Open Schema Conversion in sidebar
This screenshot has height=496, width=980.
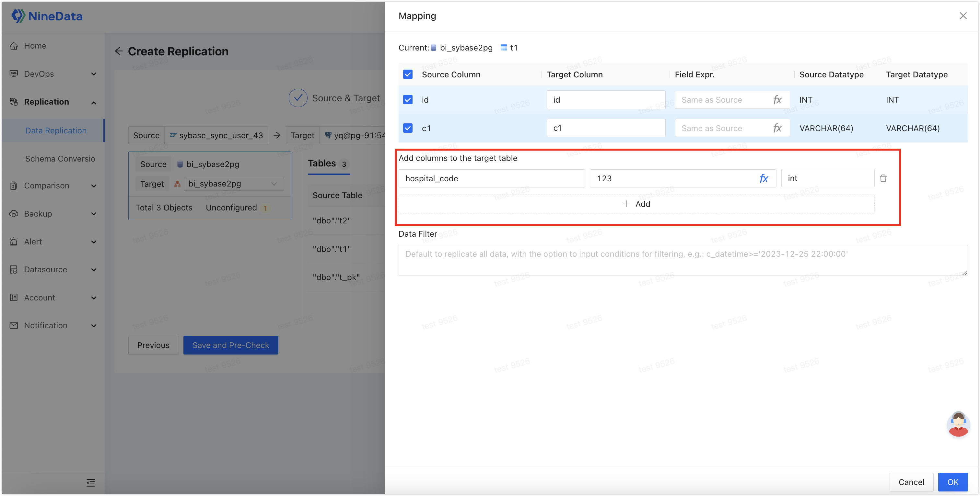53,159
